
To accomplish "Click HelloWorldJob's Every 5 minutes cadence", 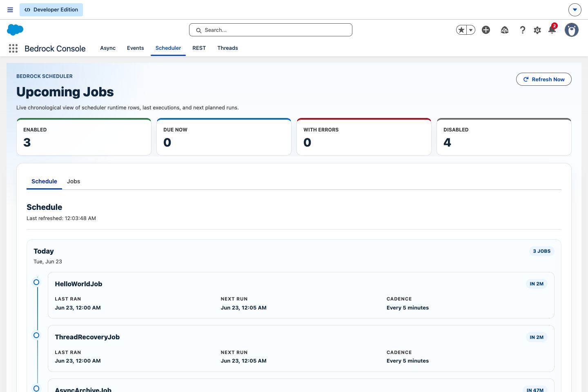I will click(x=408, y=308).
